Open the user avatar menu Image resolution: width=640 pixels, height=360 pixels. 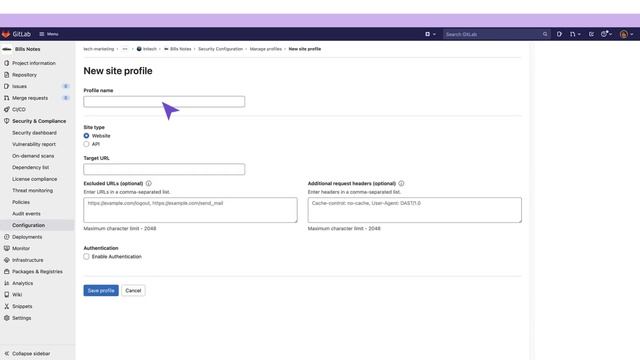626,34
